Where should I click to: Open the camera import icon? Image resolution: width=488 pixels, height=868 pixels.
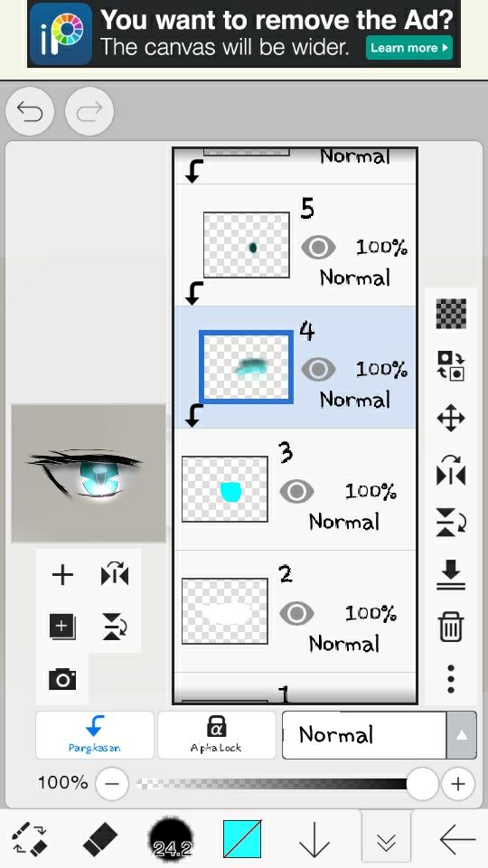[x=62, y=679]
